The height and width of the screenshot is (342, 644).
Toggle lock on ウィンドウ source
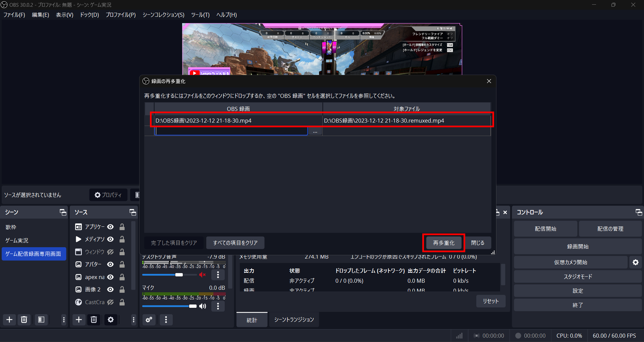point(122,252)
